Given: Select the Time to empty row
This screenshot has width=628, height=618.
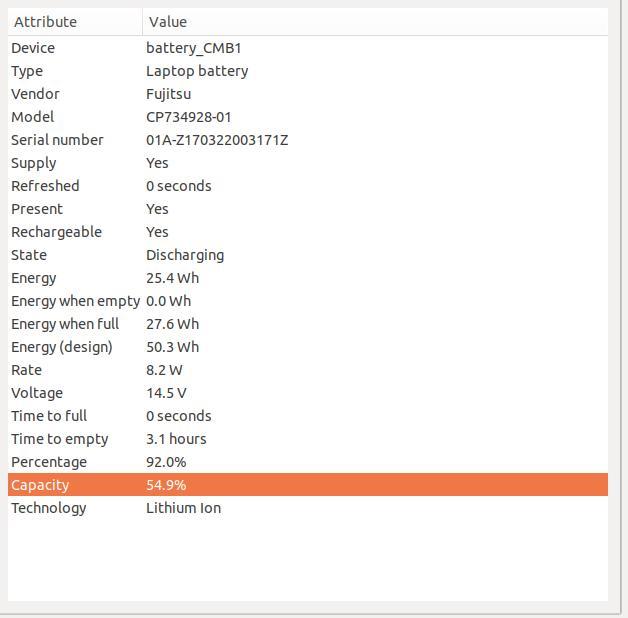Looking at the screenshot, I should pyautogui.click(x=308, y=439).
